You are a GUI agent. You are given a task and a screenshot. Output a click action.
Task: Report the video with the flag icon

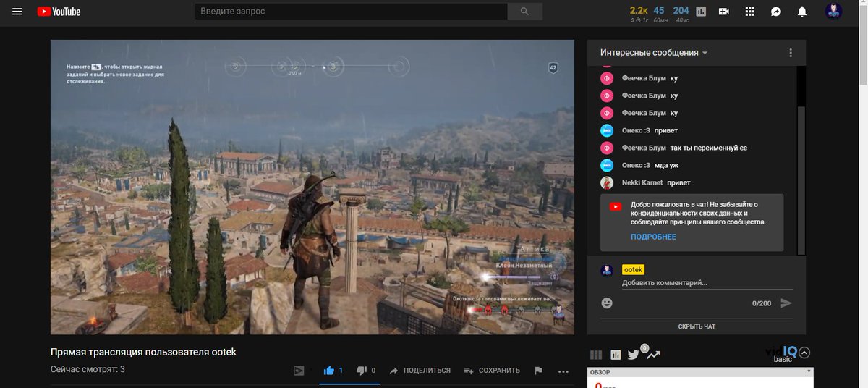tap(538, 371)
